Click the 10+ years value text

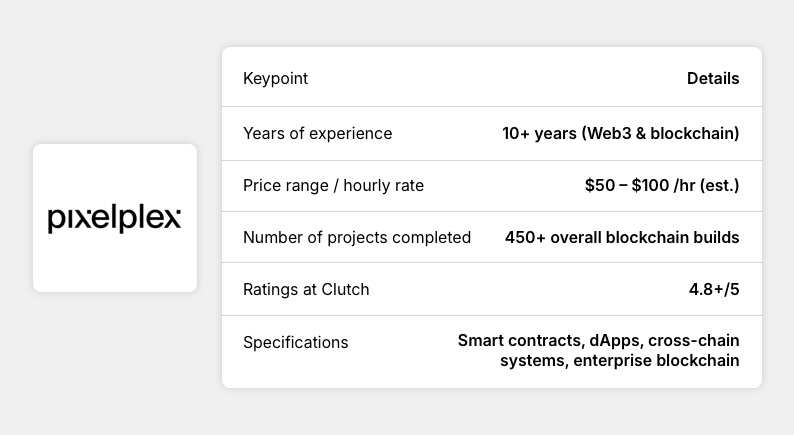click(x=539, y=133)
